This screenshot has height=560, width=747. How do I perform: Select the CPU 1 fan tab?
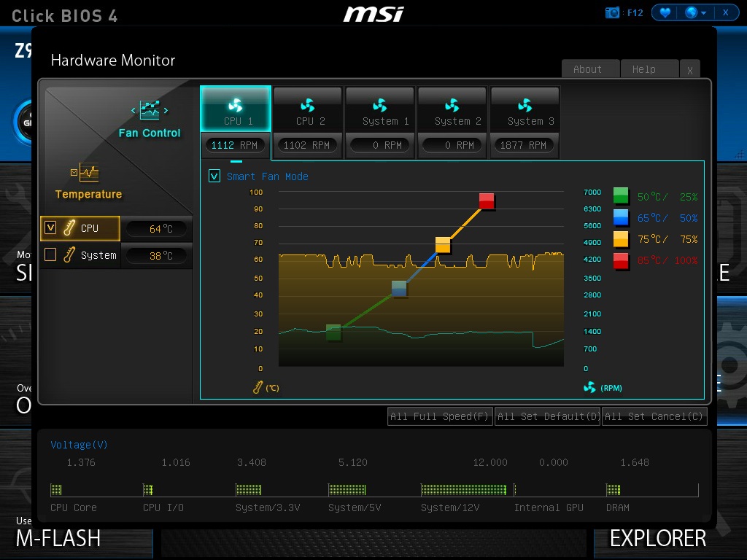236,109
